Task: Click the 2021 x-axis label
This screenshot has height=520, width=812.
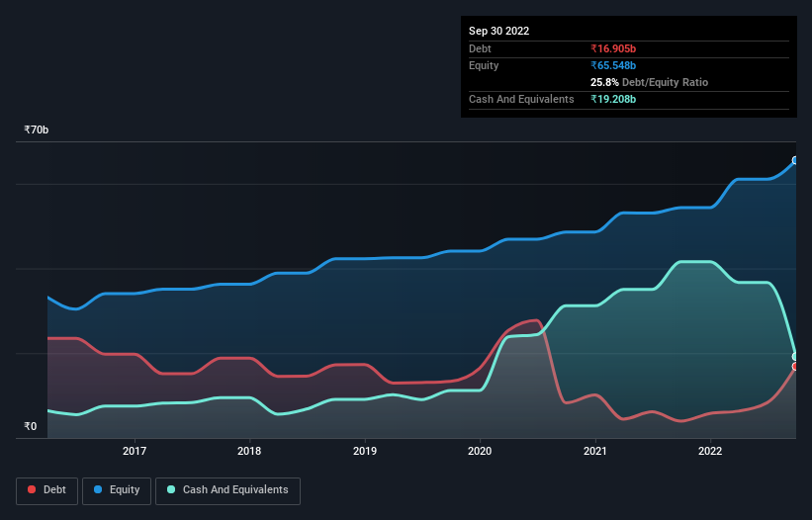Action: point(595,451)
